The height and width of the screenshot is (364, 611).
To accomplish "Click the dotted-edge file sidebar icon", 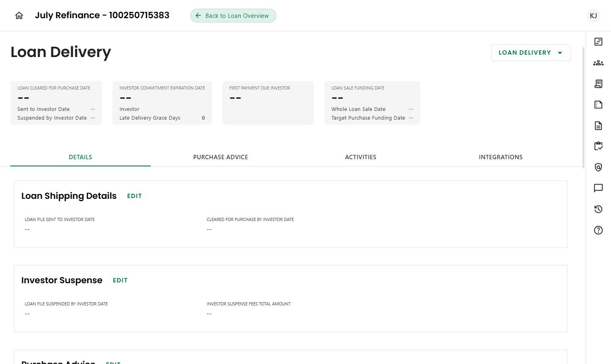I will [x=598, y=105].
